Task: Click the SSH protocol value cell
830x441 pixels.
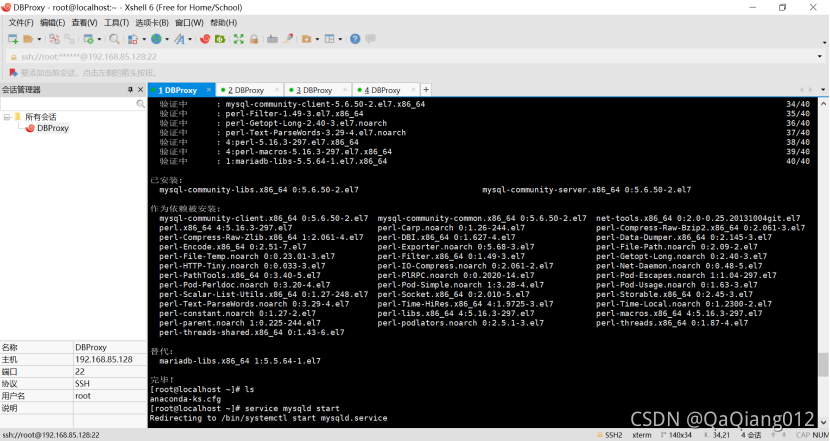Action: [110, 384]
